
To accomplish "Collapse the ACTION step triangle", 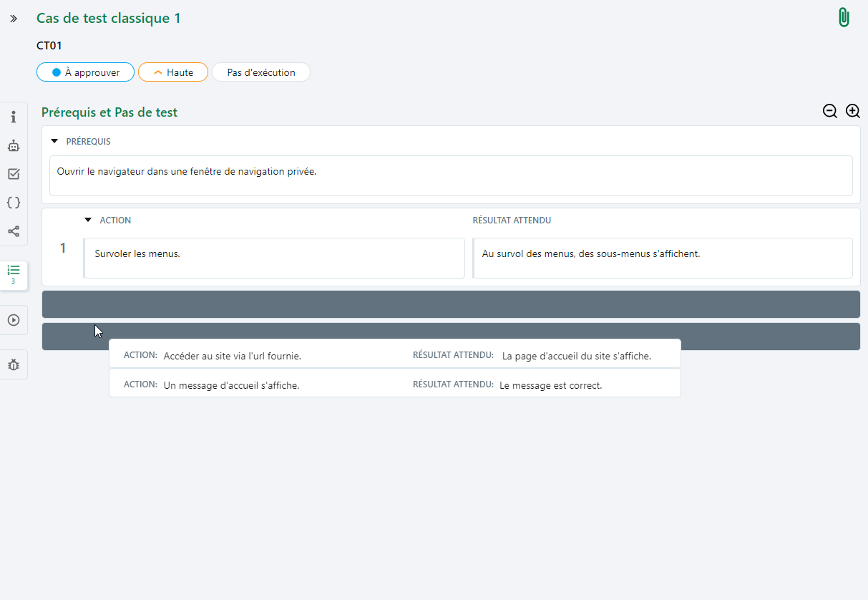I will pyautogui.click(x=88, y=220).
